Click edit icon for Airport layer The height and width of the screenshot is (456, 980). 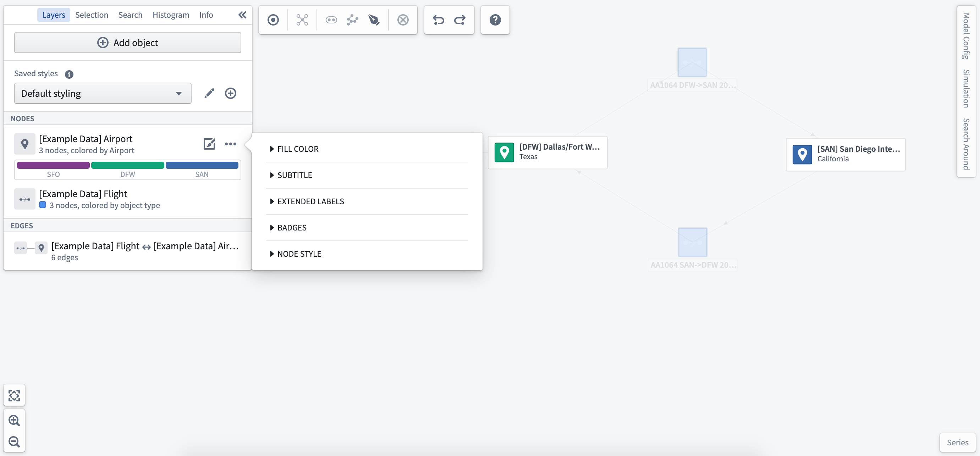pos(209,144)
